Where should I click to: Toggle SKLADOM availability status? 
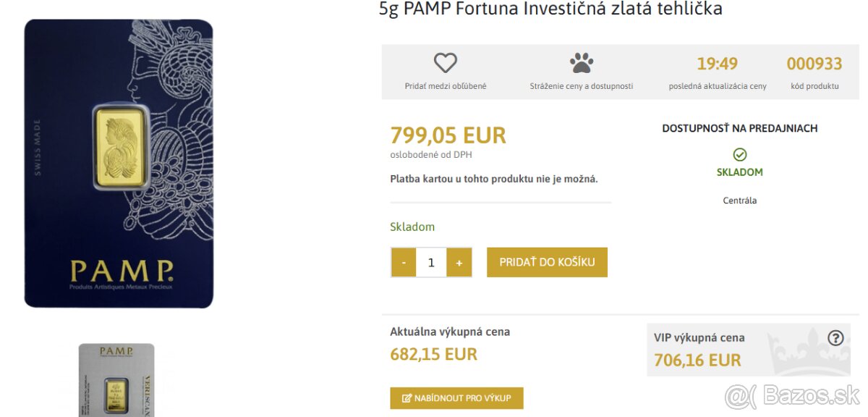click(739, 172)
